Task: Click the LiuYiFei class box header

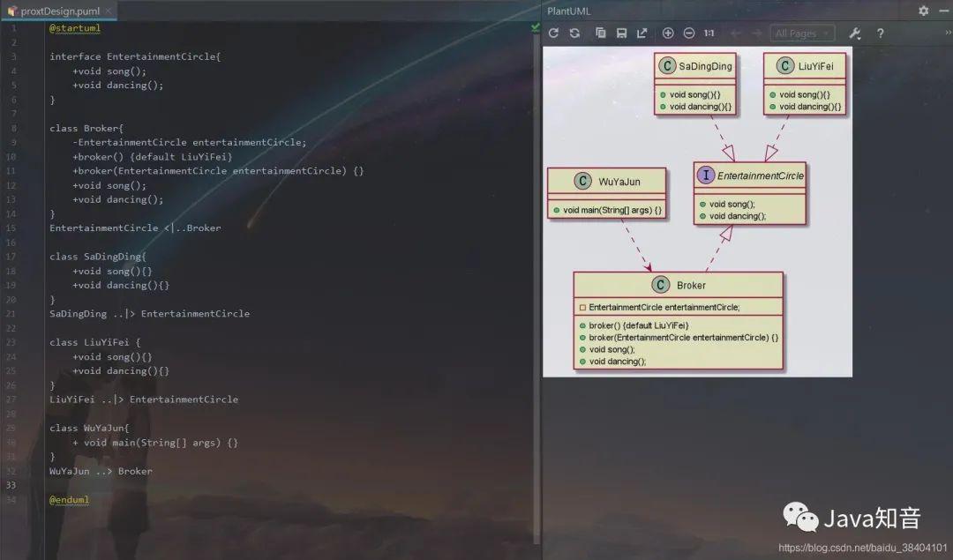Action: pyautogui.click(x=805, y=65)
